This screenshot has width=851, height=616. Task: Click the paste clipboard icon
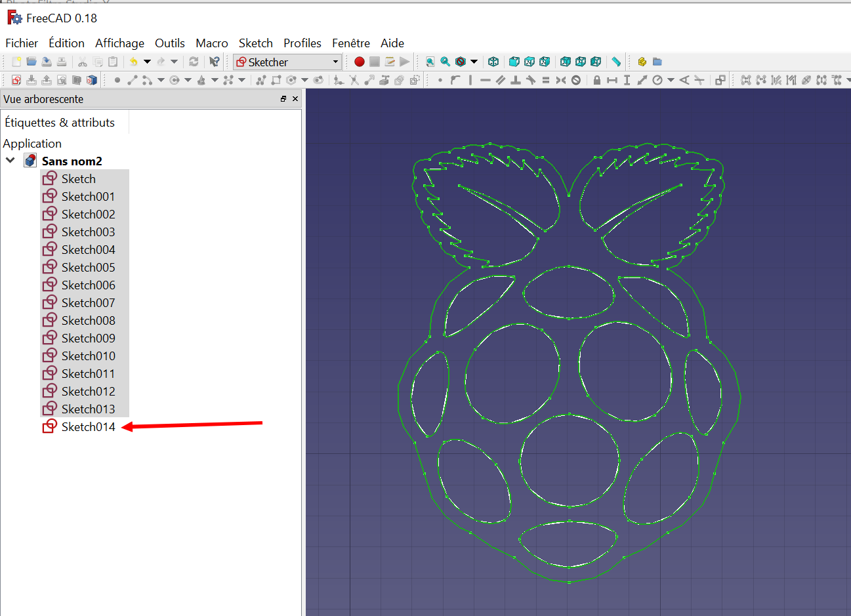point(113,62)
